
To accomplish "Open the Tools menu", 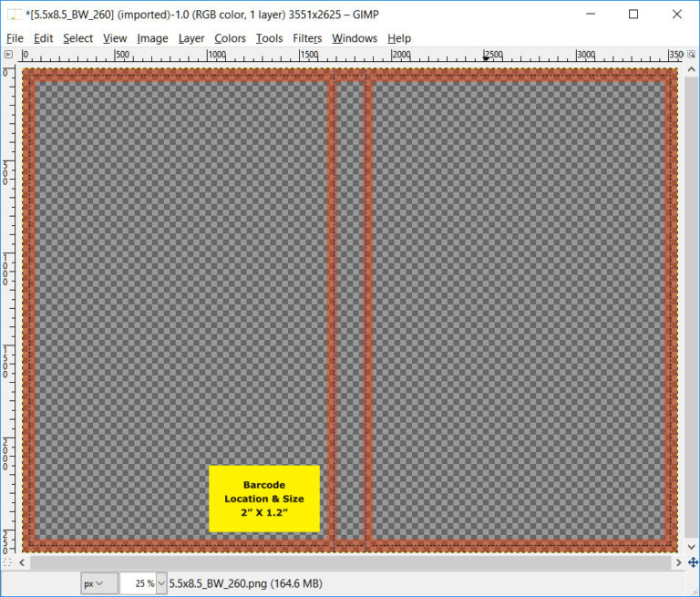I will pyautogui.click(x=269, y=38).
